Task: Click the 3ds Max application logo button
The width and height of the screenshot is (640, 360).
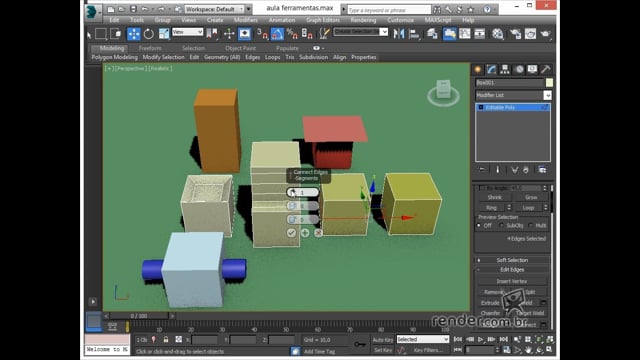Action: tap(91, 12)
